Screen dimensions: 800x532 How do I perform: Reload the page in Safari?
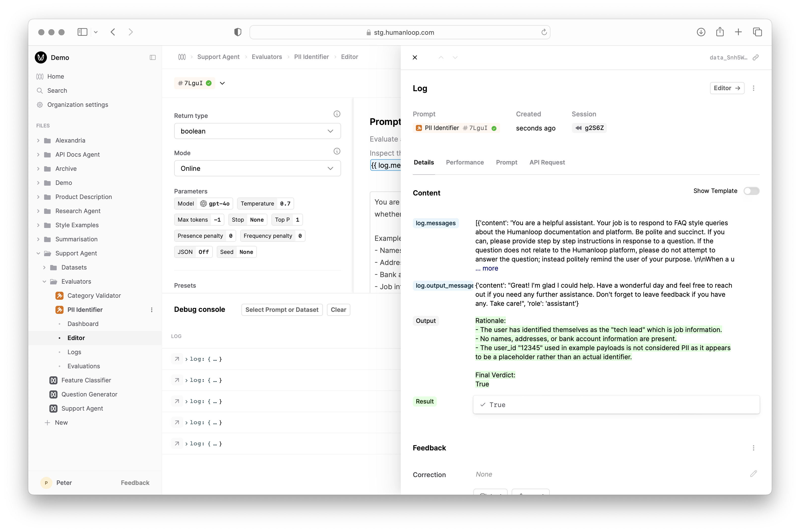click(x=544, y=32)
